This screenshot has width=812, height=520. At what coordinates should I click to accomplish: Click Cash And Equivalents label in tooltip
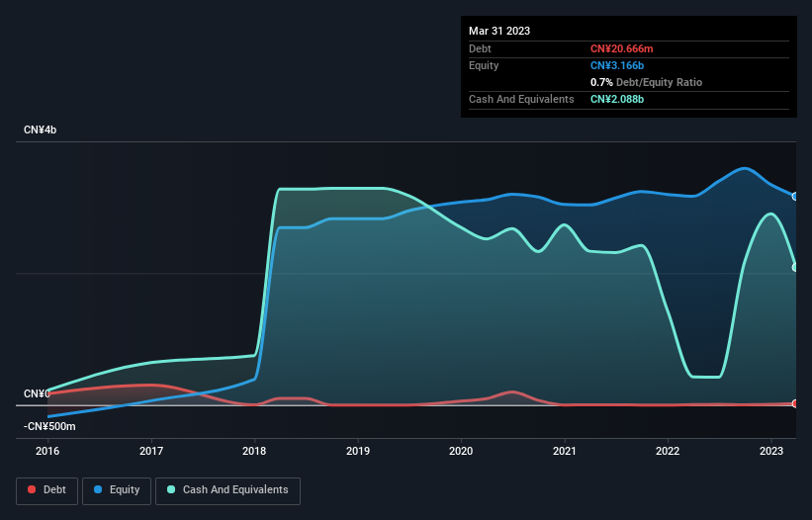coord(521,99)
